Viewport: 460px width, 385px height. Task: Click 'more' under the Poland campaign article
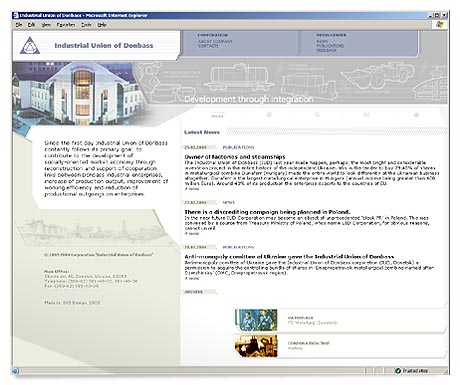coord(192,233)
